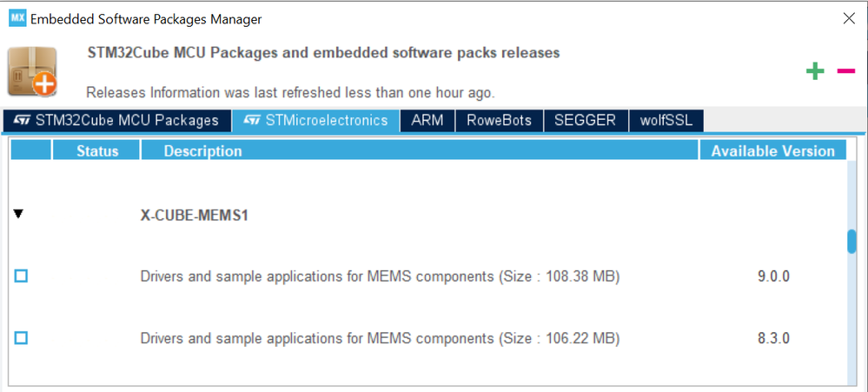Viewport: 868px width, 392px height.
Task: Click the vertical scrollbar thumb in the package list
Action: [852, 242]
